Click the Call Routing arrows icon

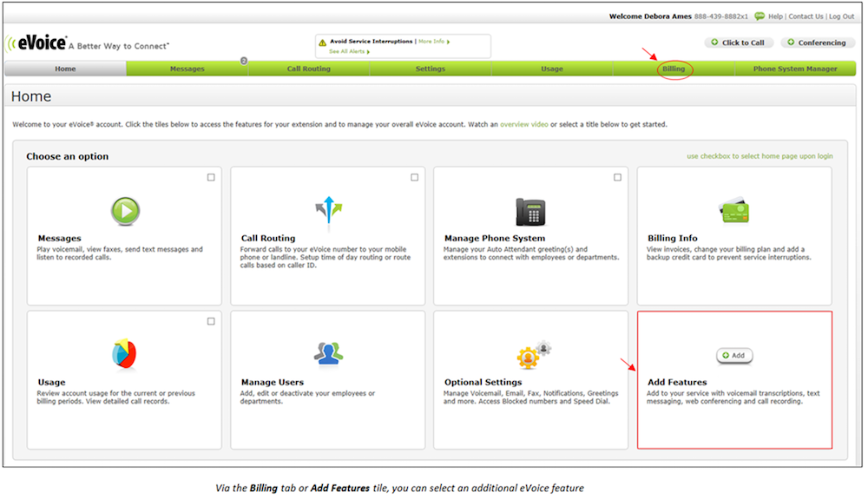coord(329,211)
